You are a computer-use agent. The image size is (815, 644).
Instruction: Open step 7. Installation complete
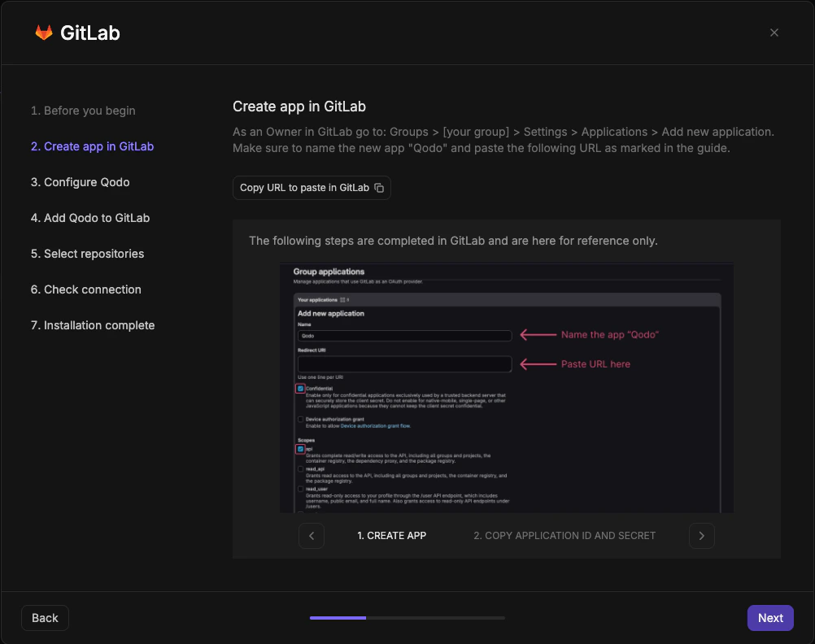pos(93,325)
